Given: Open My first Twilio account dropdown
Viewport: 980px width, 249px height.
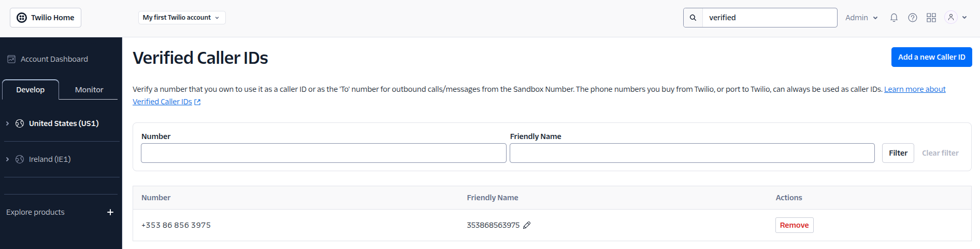Looking at the screenshot, I should click(182, 18).
